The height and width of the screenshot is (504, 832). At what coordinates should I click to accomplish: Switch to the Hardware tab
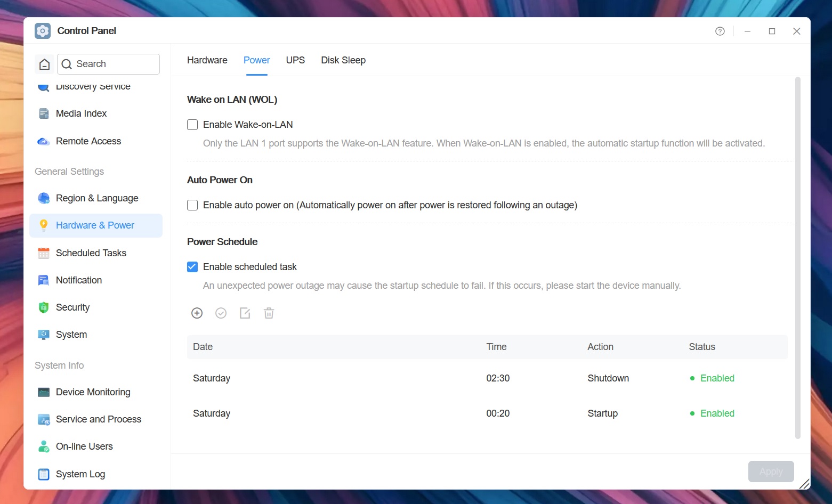coord(207,60)
